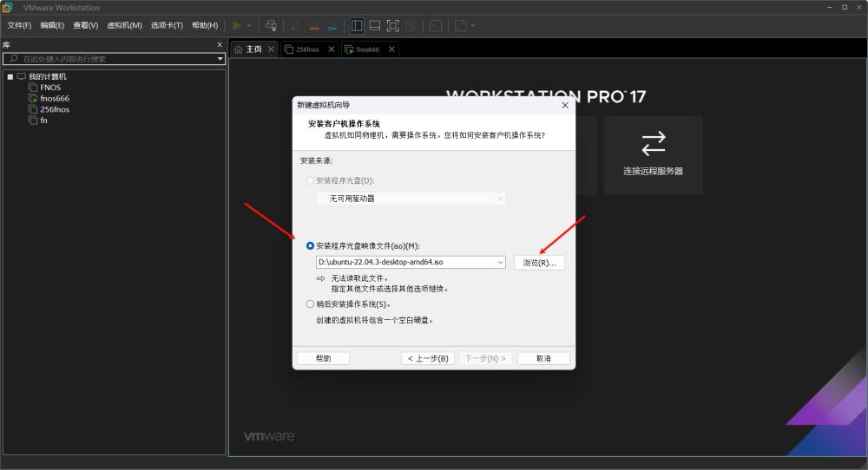Click the 无法读取此文件 warning text
The image size is (868, 470).
(x=360, y=278)
